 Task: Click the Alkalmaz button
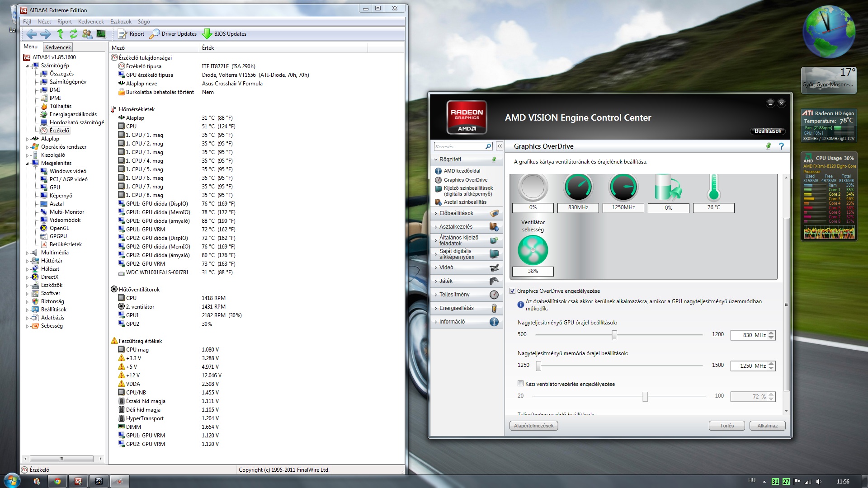(x=767, y=426)
